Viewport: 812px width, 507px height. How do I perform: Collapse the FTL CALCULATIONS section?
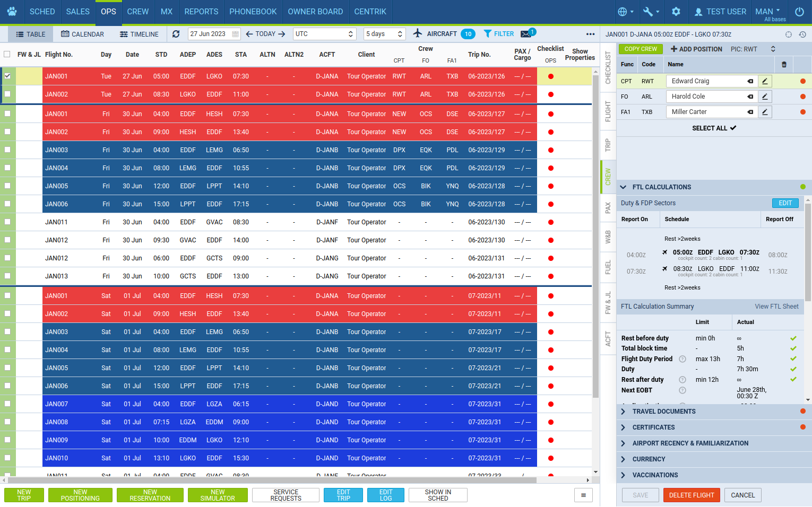714,187
